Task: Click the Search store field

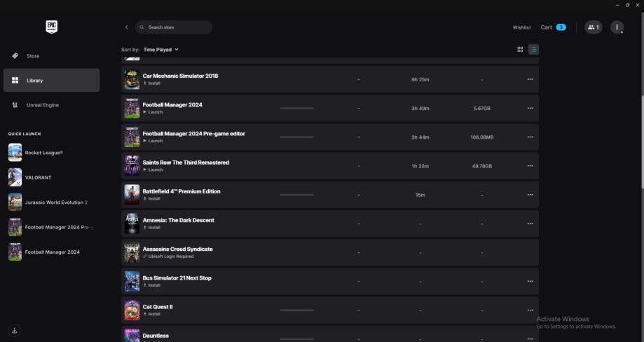Action: click(175, 27)
